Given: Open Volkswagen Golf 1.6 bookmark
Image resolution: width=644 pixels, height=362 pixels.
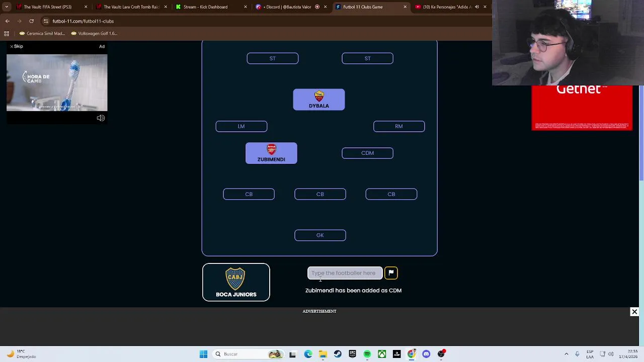Looking at the screenshot, I should point(94,33).
